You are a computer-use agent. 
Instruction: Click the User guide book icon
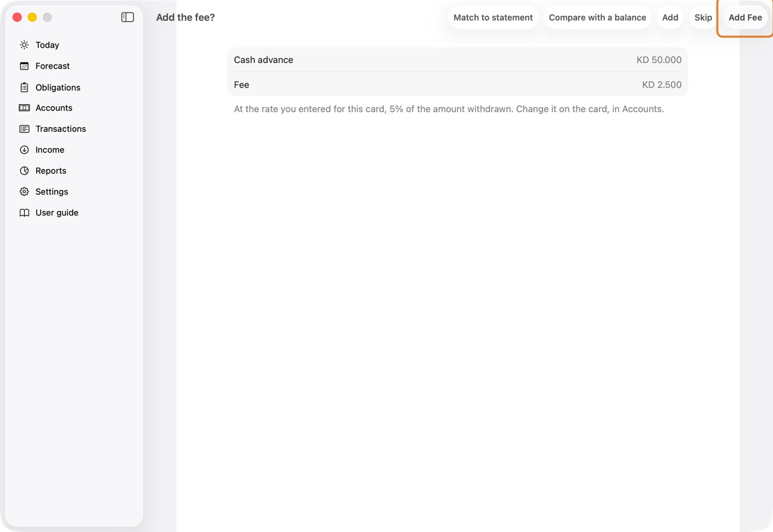click(24, 212)
